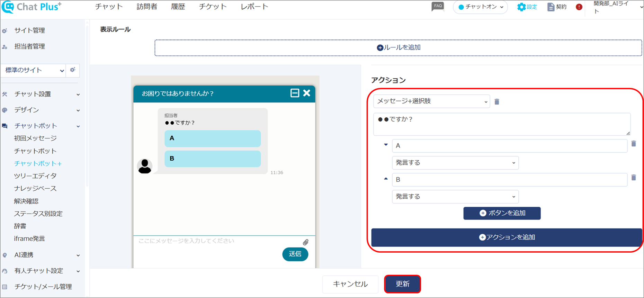Minimize the chat preview widget
644x298 pixels.
[295, 93]
